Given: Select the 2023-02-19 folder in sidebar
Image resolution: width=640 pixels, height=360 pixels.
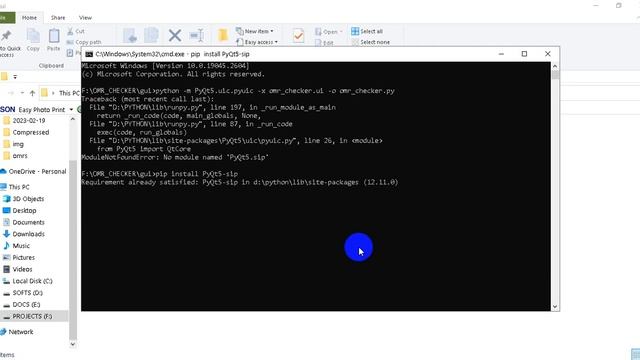Looking at the screenshot, I should 25,120.
